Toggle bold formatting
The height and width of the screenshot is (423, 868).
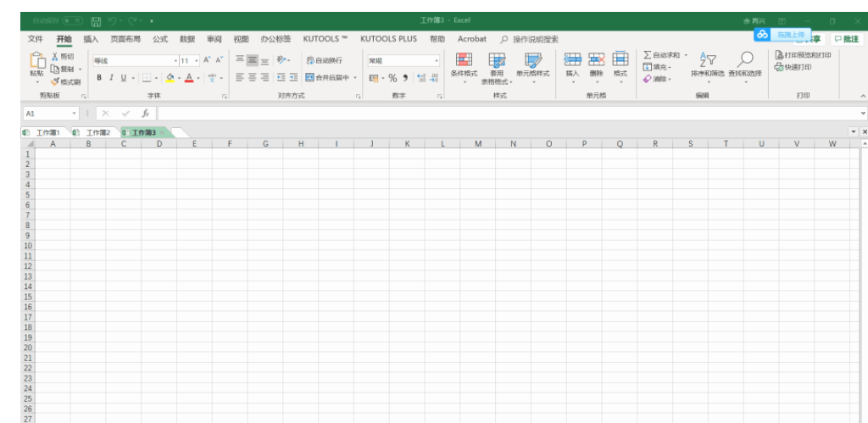pos(99,78)
